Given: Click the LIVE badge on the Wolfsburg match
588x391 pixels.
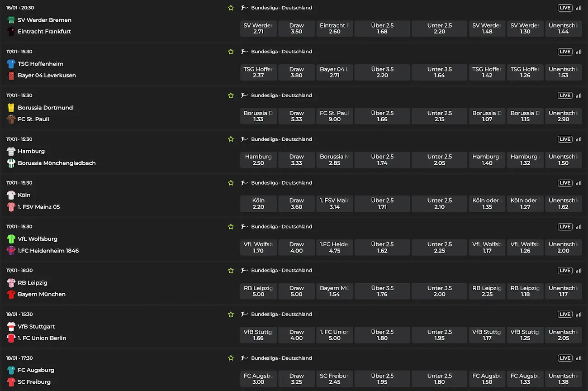Looking at the screenshot, I should tap(564, 227).
